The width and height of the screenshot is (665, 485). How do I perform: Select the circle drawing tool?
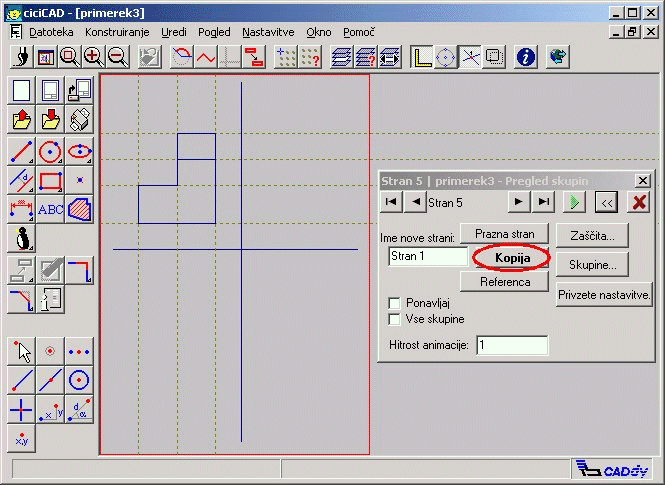(50, 151)
